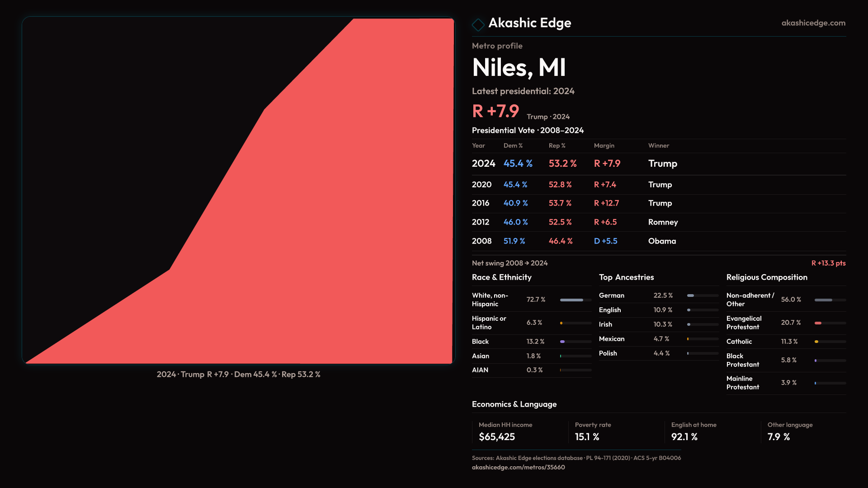Image resolution: width=868 pixels, height=488 pixels.
Task: Click the Margin column header
Action: (x=604, y=145)
